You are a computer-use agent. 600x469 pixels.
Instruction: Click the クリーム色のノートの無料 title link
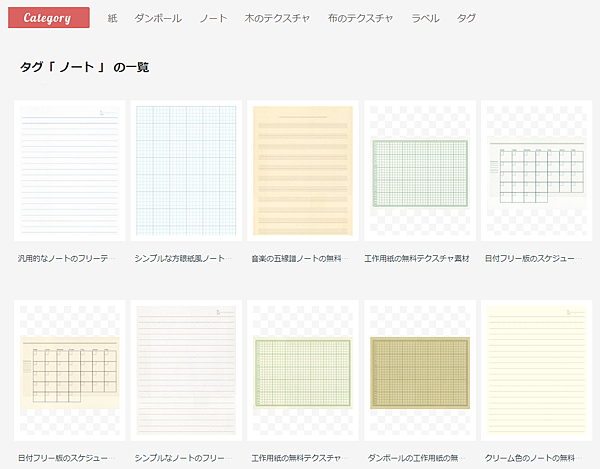[x=533, y=458]
